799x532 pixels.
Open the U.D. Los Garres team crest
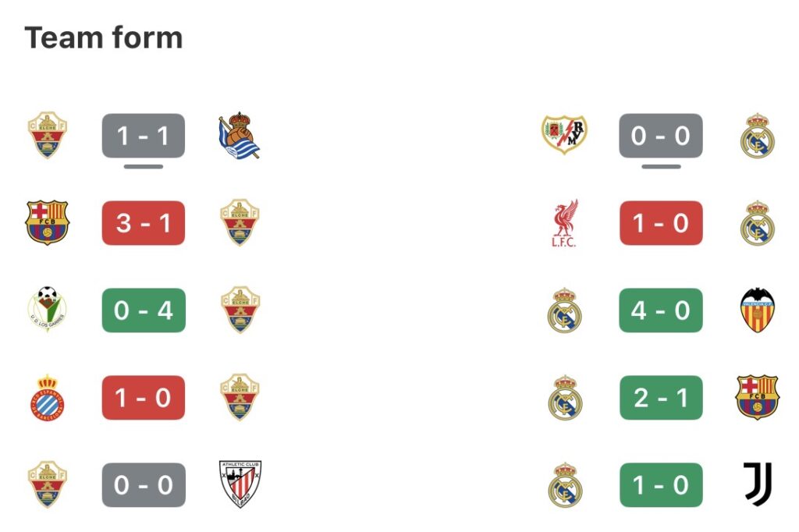pos(48,310)
